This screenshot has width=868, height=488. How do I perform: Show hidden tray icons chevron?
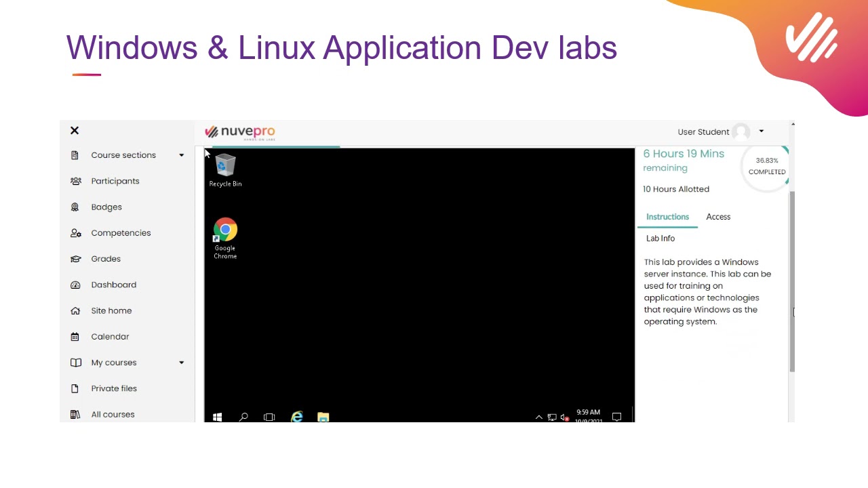[x=539, y=418]
